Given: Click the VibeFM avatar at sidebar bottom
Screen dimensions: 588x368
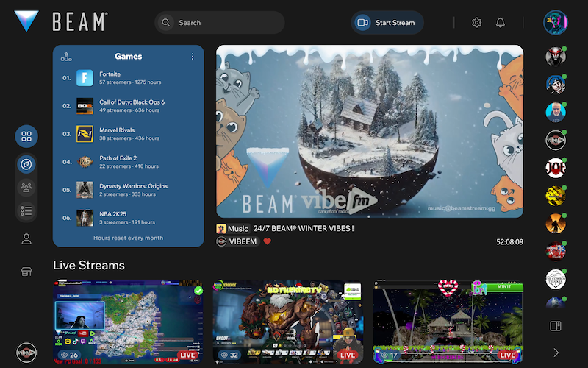Looking at the screenshot, I should [x=26, y=353].
